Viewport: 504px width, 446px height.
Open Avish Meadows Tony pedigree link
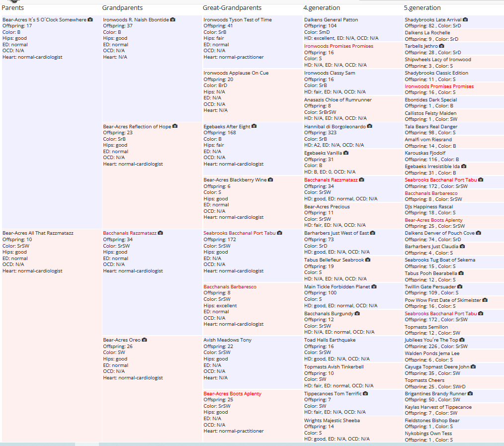click(228, 340)
